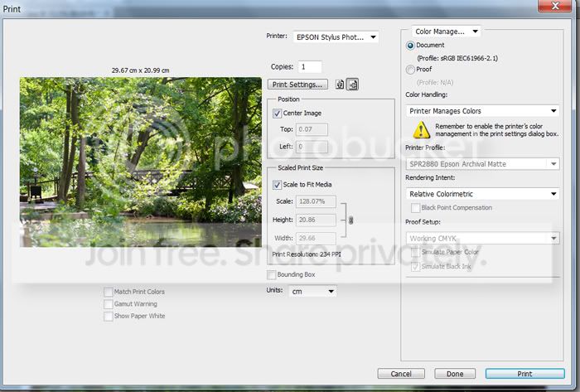Select the Document radio button

tap(411, 45)
